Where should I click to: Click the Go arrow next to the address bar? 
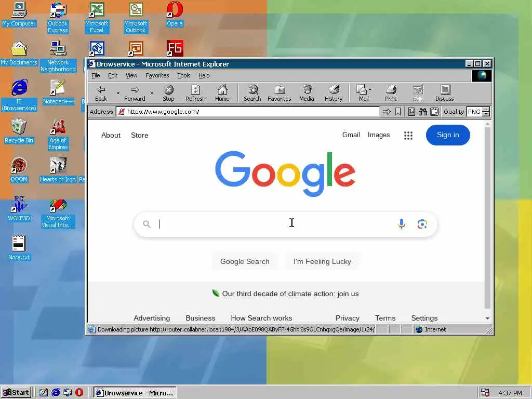pyautogui.click(x=387, y=112)
